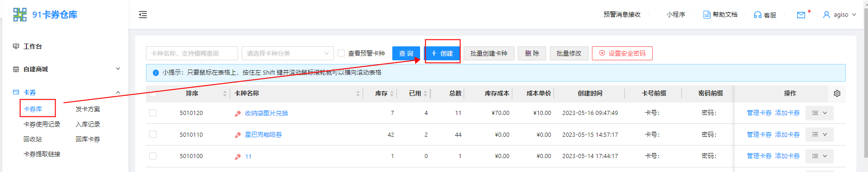Open 管理卡券 for 星巴克咖啡券
This screenshot has height=172, width=868.
click(x=759, y=134)
